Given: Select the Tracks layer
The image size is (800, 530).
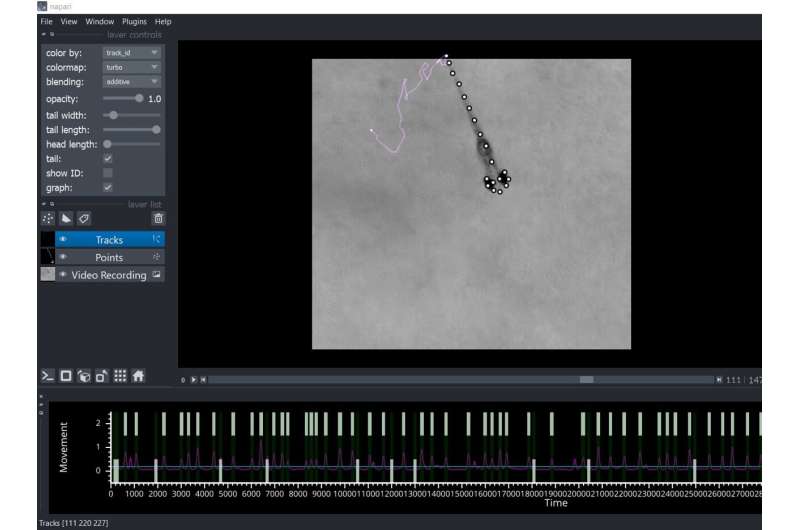Looking at the screenshot, I should (x=109, y=239).
